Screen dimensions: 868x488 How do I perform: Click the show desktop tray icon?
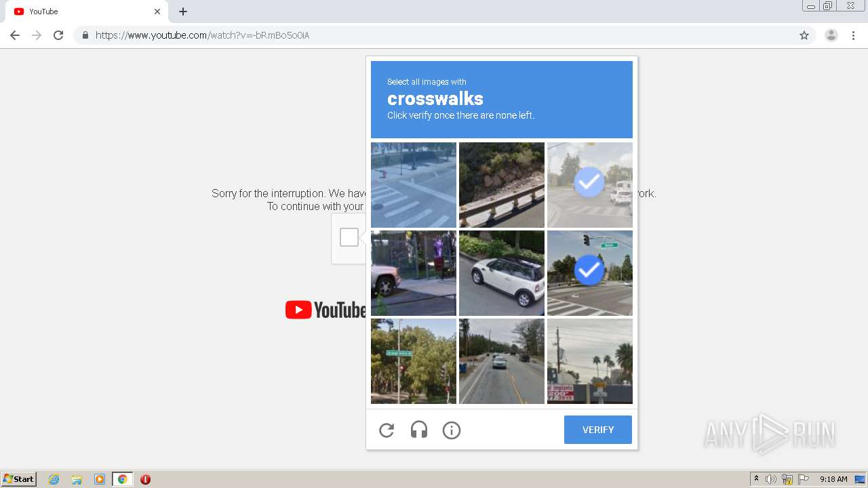coord(860,479)
